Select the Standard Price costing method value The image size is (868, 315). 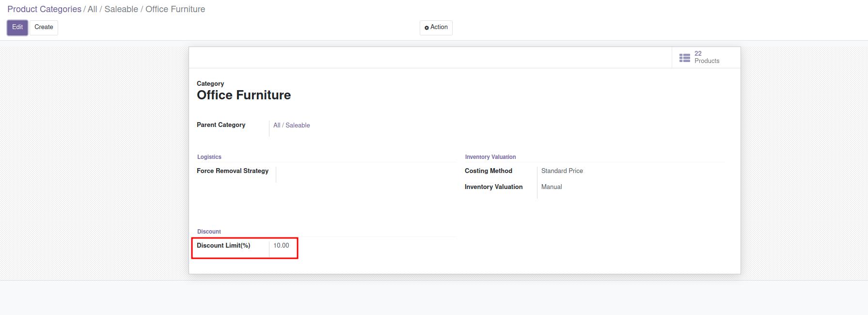[562, 171]
